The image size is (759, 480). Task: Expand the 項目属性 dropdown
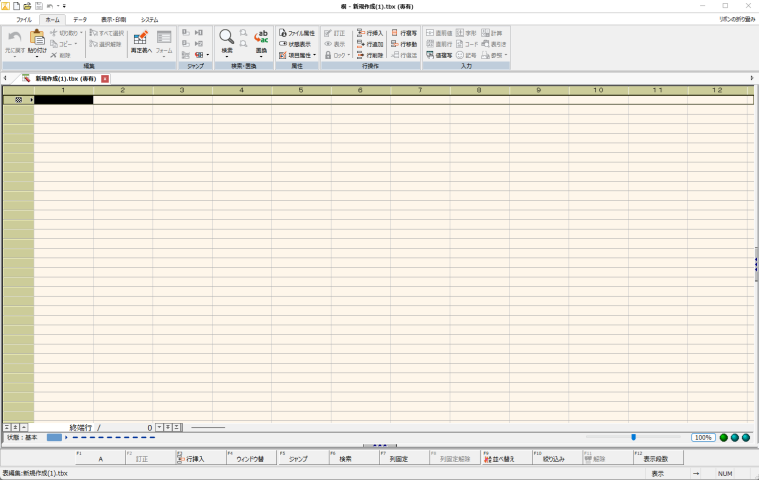[x=298, y=55]
